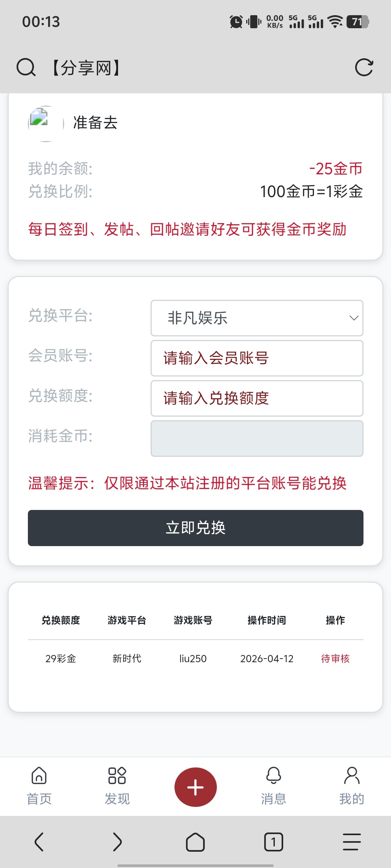Tap the browser home icon

click(x=195, y=842)
